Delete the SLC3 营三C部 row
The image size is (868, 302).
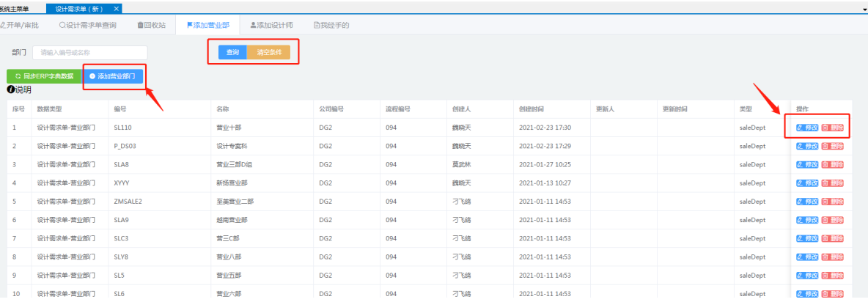(833, 238)
